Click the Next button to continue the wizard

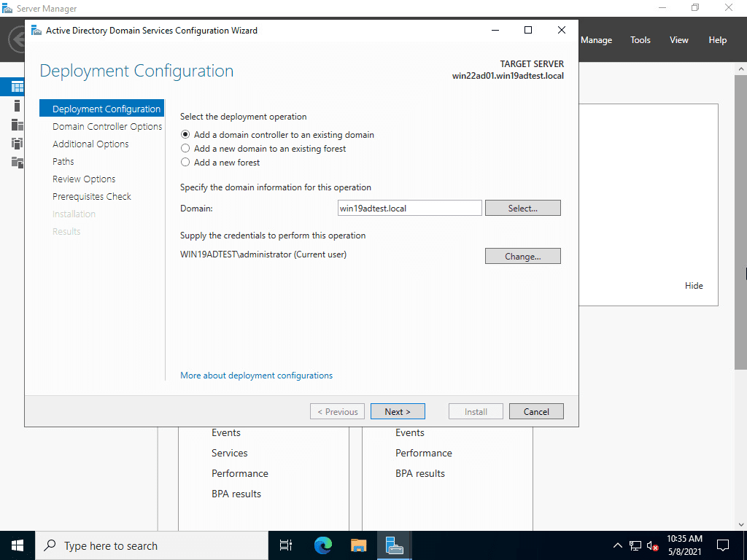[398, 411]
